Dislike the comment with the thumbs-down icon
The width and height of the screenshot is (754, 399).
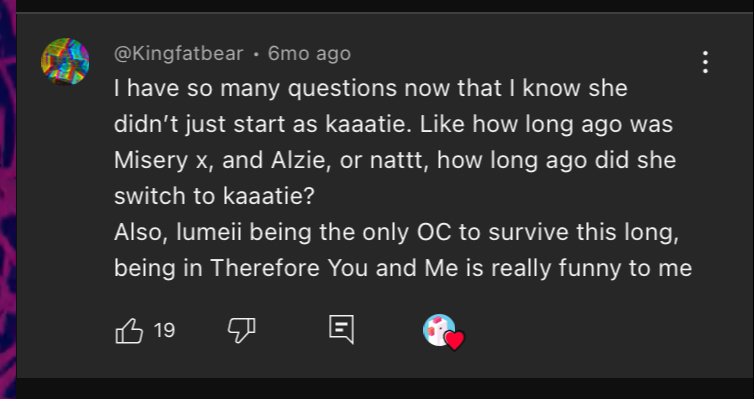coord(241,331)
